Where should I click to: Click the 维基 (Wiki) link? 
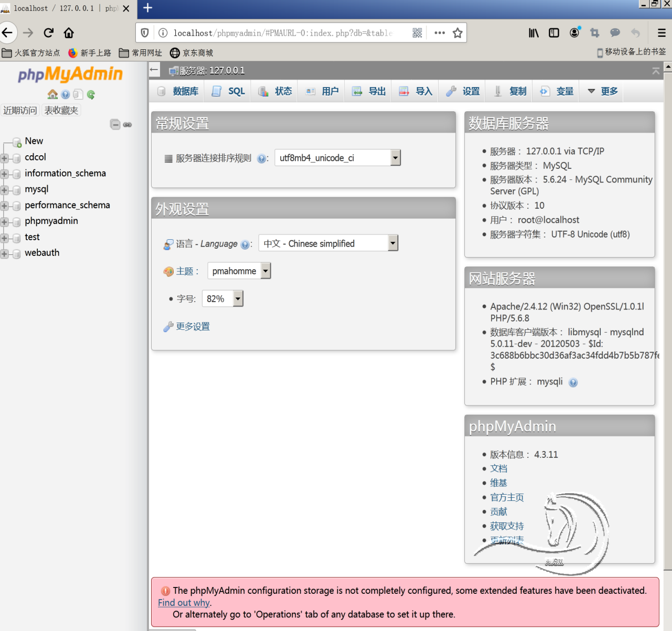click(499, 483)
